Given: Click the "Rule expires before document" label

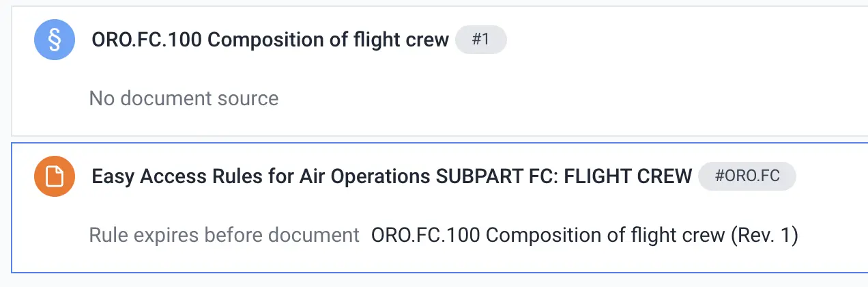Looking at the screenshot, I should click(224, 236).
